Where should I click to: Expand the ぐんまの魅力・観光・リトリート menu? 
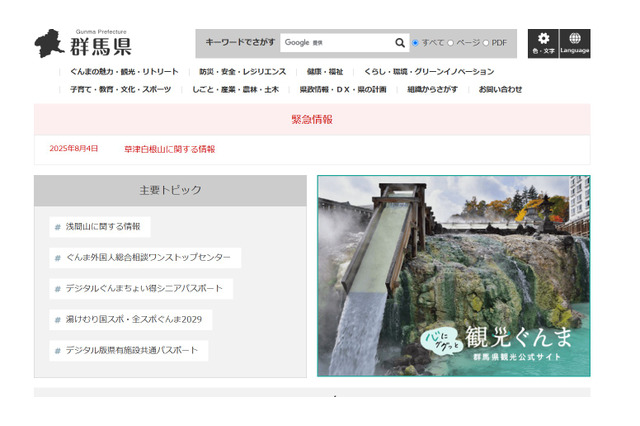pos(124,72)
